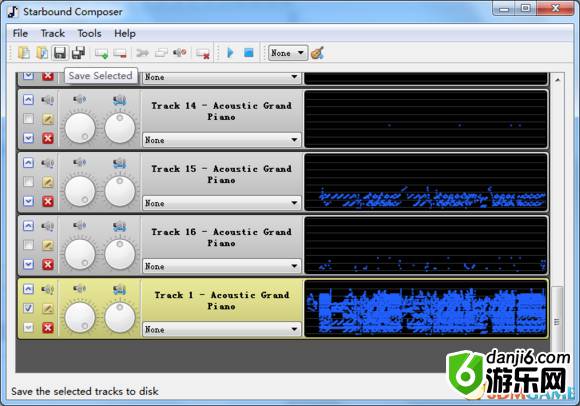580x406 pixels.
Task: Move Track 16 down with its down arrow
Action: click(28, 264)
